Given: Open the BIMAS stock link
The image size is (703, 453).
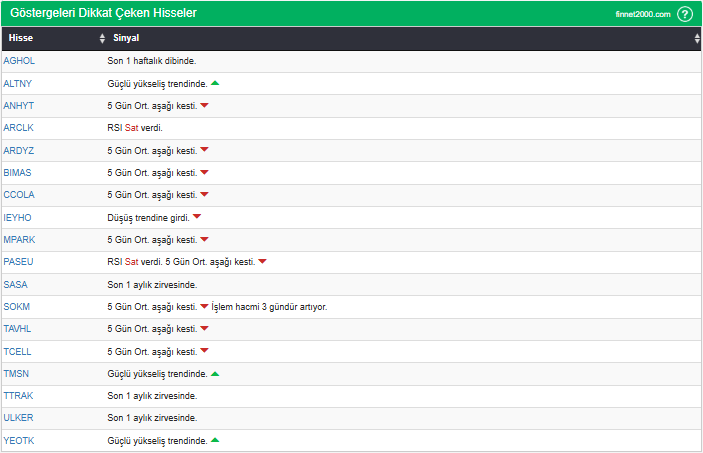Looking at the screenshot, I should (x=17, y=172).
